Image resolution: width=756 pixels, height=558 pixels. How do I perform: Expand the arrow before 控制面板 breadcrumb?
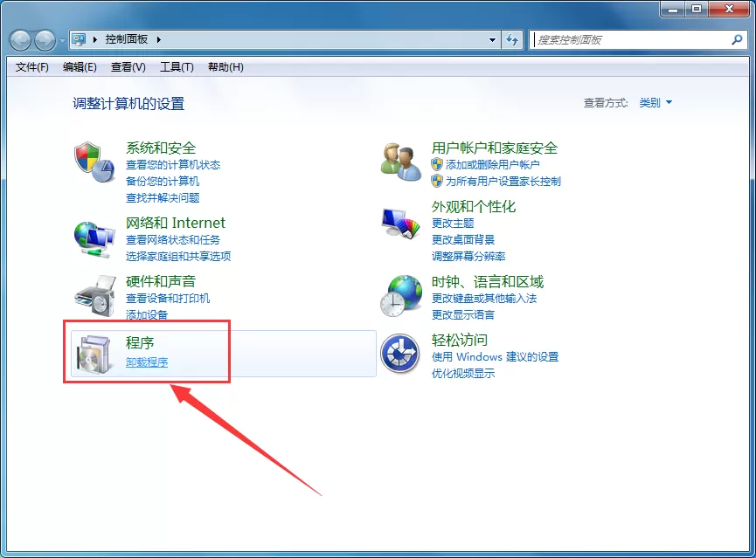coord(95,39)
